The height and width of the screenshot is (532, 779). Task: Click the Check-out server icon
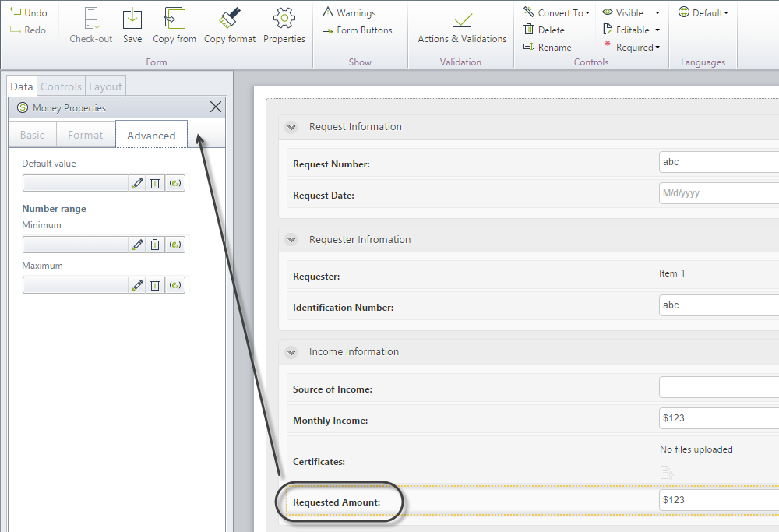click(91, 19)
